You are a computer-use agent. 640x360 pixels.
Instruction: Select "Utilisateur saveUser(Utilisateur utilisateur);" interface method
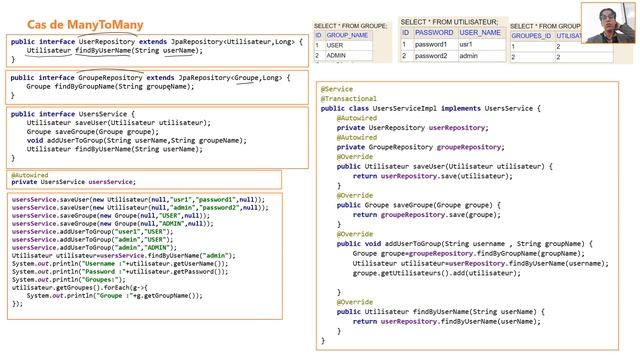coord(119,122)
